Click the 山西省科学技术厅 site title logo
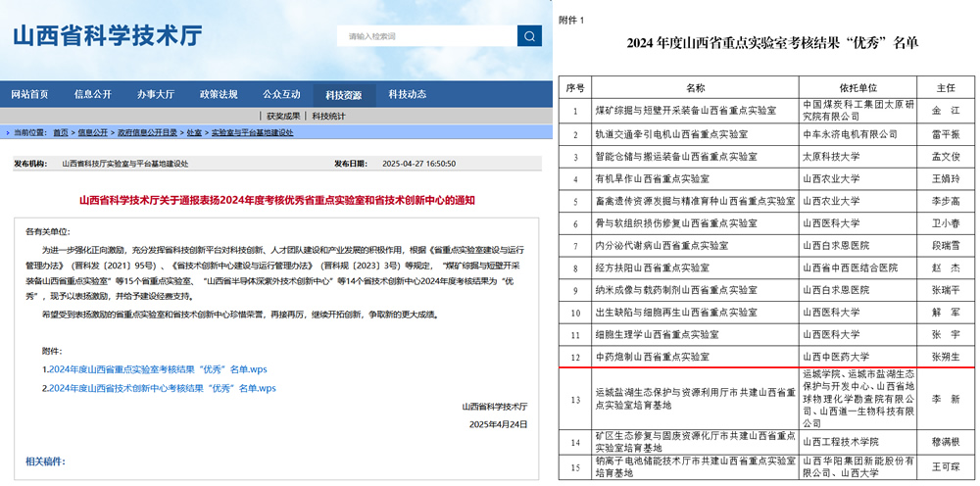980x486 pixels. pyautogui.click(x=107, y=36)
